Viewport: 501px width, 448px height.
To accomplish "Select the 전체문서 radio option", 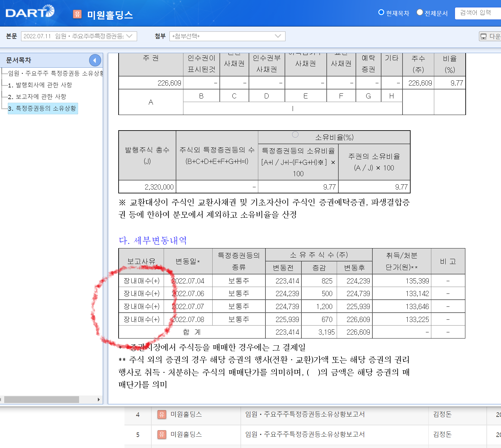I will [x=420, y=13].
